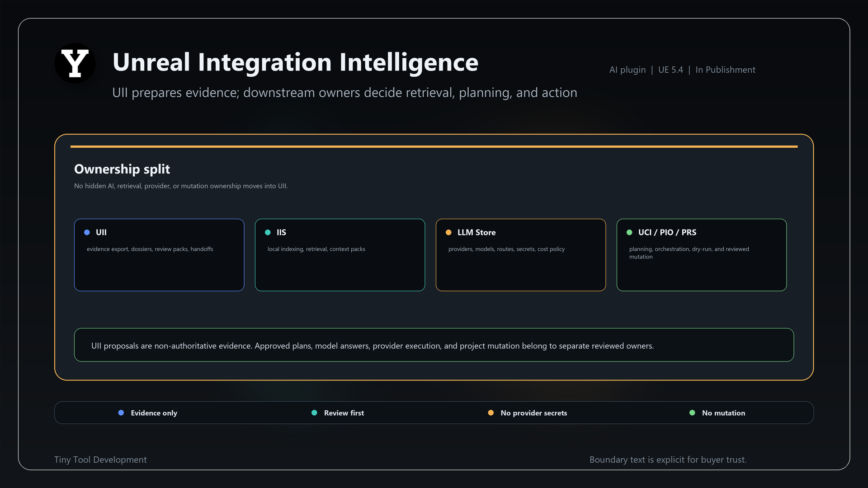Click the 'Review first' label

(x=344, y=413)
